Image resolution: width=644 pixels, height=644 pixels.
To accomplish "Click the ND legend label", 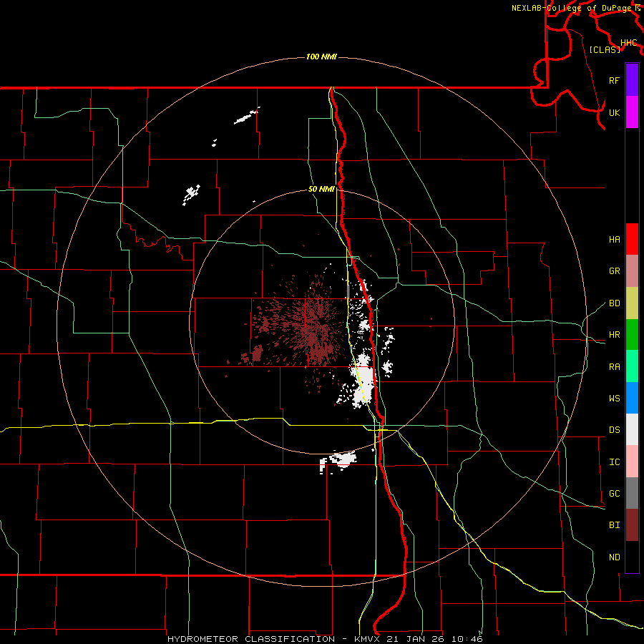I will point(614,557).
